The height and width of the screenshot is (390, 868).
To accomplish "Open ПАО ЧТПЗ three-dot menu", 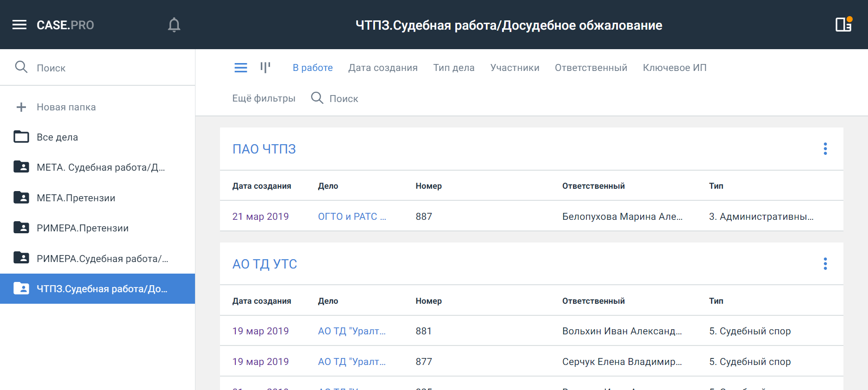I will [x=825, y=149].
